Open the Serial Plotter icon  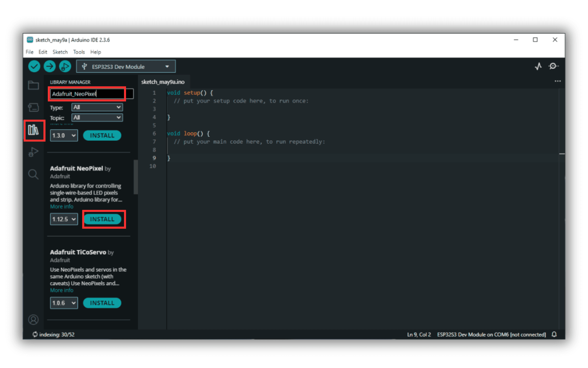(538, 66)
